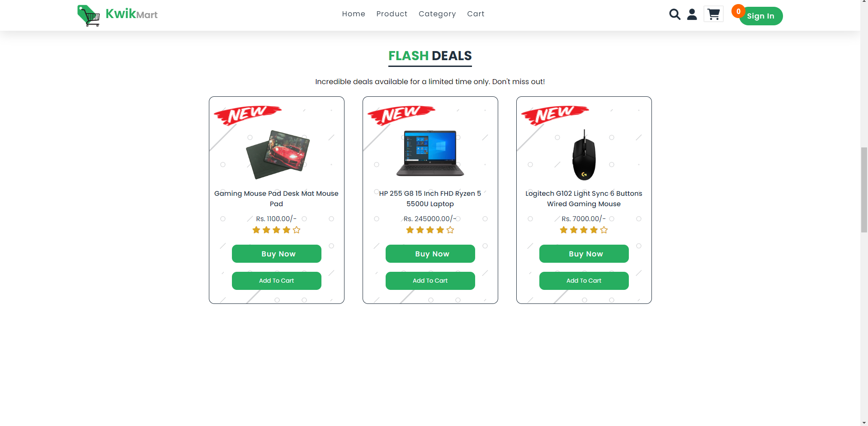Click the orange cart count badge
Image resolution: width=868 pixels, height=426 pixels.
(x=738, y=11)
